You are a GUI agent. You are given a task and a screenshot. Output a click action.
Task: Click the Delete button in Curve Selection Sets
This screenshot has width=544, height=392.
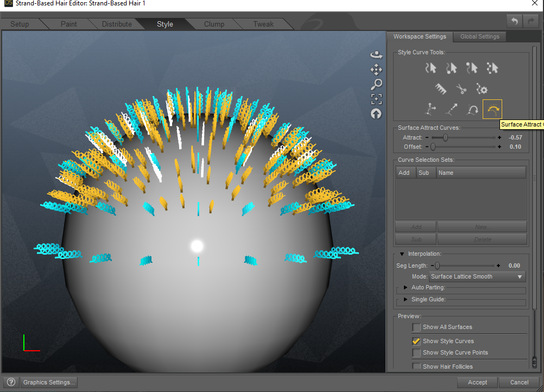click(x=482, y=239)
